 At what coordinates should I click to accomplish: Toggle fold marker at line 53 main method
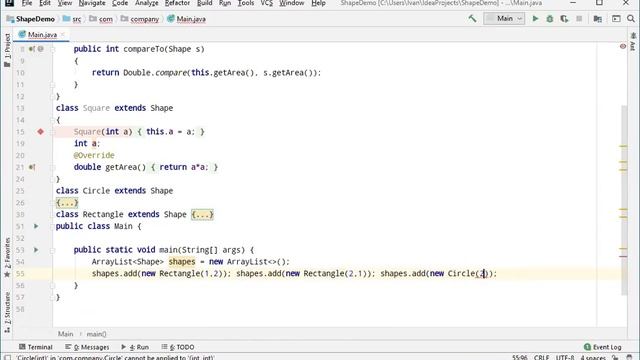(x=53, y=250)
